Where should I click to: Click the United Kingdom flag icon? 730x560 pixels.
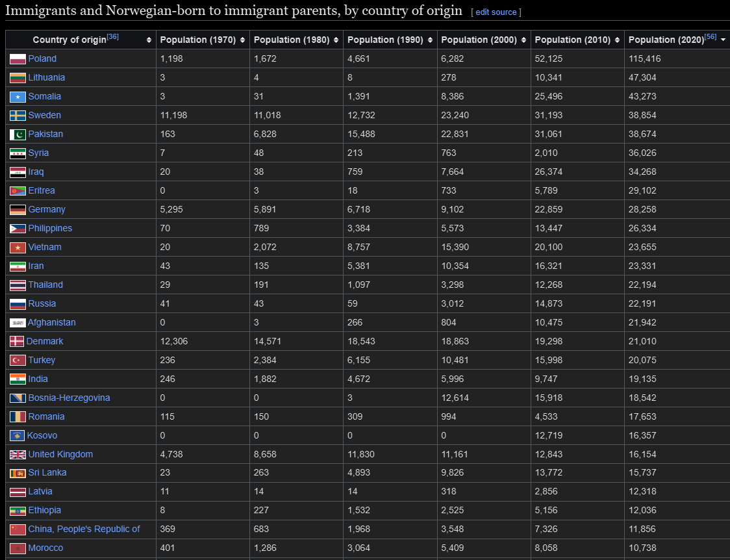click(x=18, y=455)
